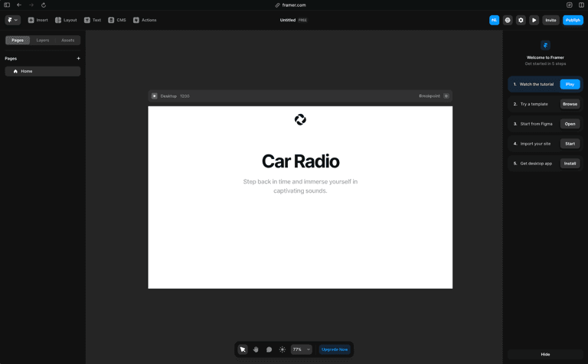Viewport: 588px width, 364px height.
Task: Open the Insert panel
Action: (x=38, y=20)
